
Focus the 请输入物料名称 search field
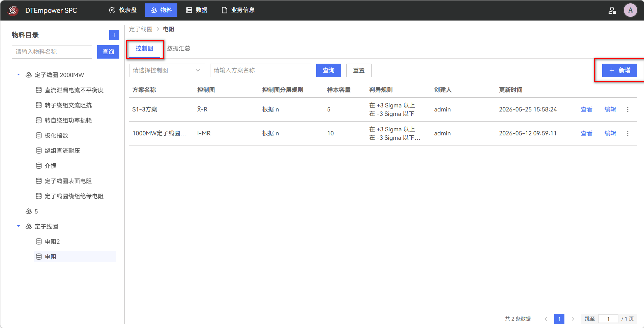click(x=52, y=52)
